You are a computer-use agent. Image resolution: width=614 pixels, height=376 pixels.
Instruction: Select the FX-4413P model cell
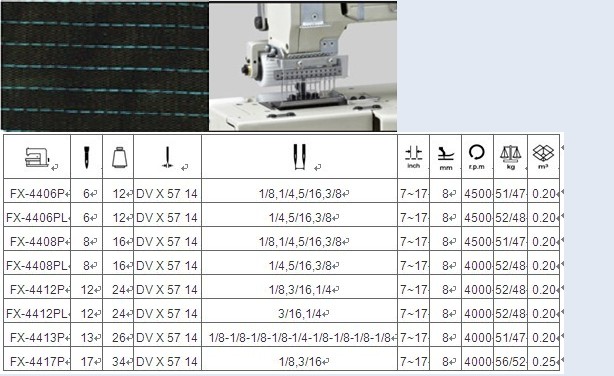tap(37, 338)
